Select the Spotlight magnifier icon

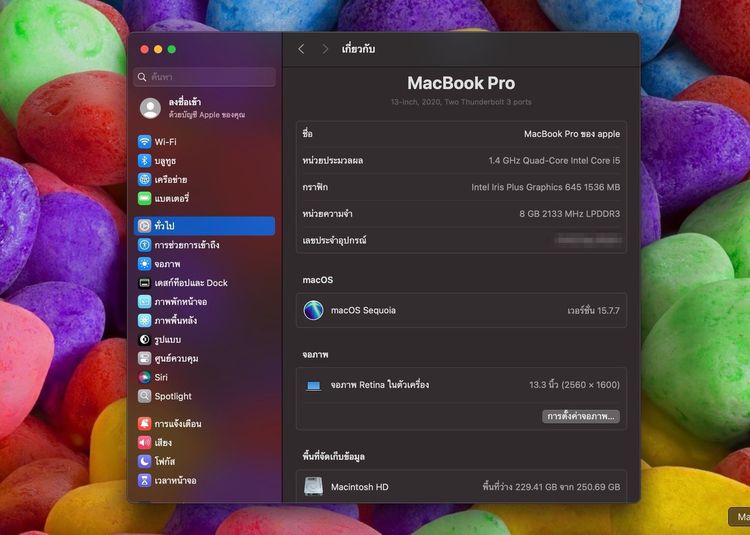[144, 396]
